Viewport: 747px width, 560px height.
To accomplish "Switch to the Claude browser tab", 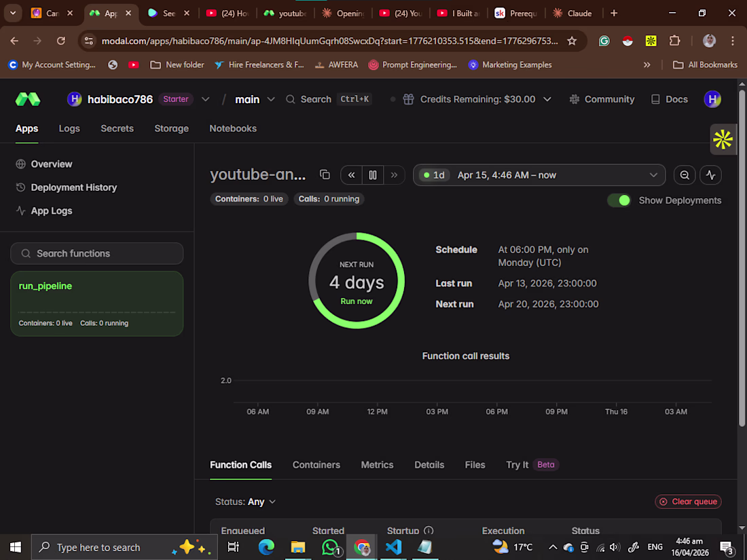I will point(574,14).
